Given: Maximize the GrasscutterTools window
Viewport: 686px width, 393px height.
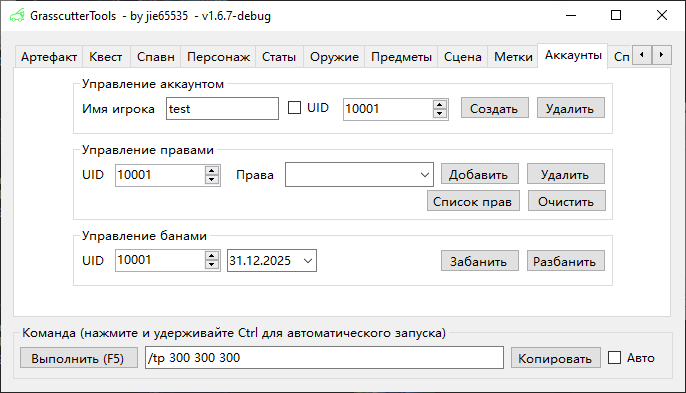Looking at the screenshot, I should (x=616, y=16).
